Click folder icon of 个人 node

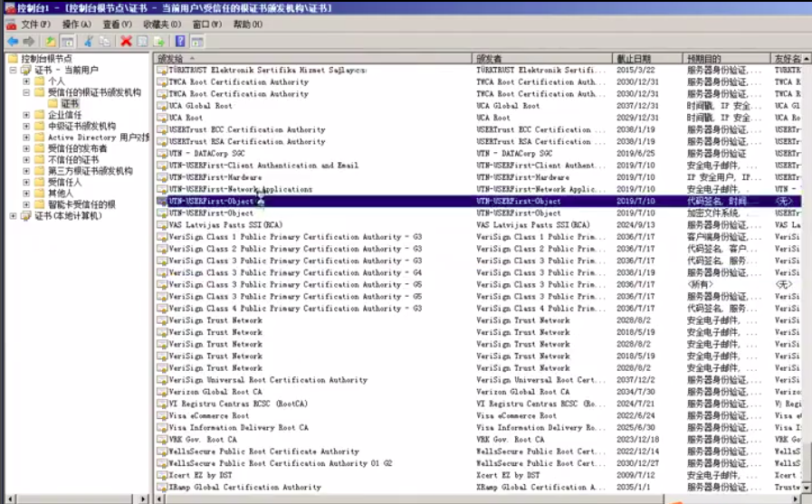click(39, 81)
